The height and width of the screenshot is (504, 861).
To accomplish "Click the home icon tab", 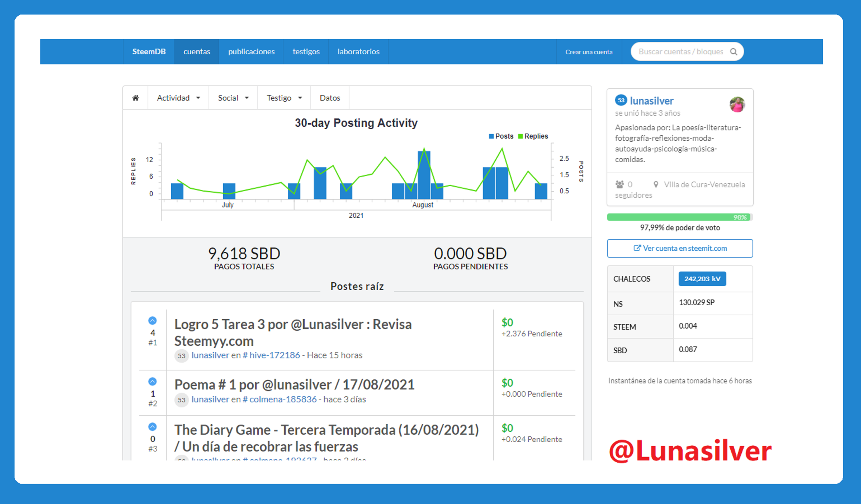I will 136,98.
